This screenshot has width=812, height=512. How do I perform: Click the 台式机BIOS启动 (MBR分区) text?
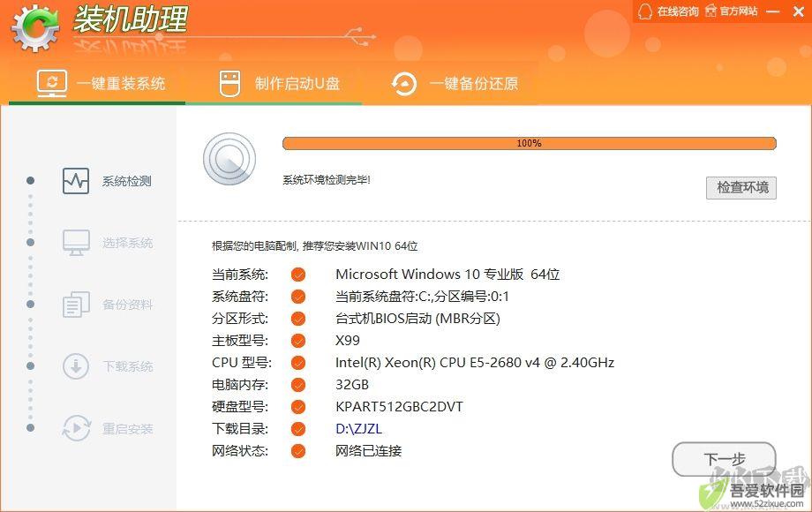(x=417, y=319)
